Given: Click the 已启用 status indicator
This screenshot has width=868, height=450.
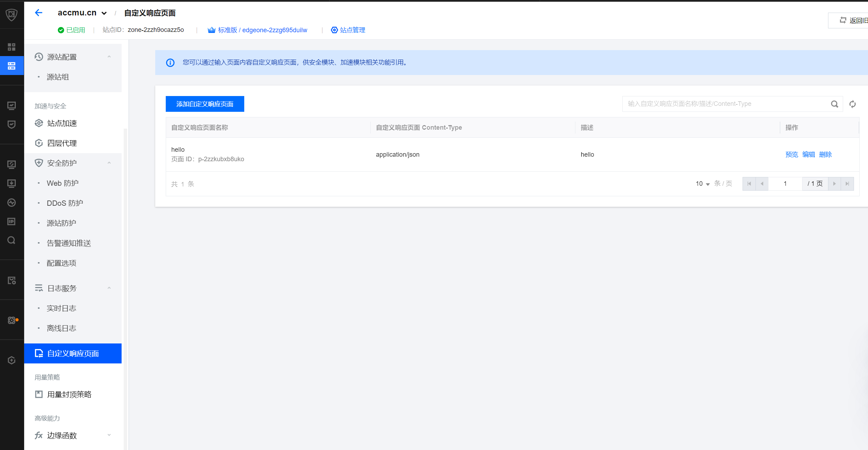Looking at the screenshot, I should coord(71,30).
